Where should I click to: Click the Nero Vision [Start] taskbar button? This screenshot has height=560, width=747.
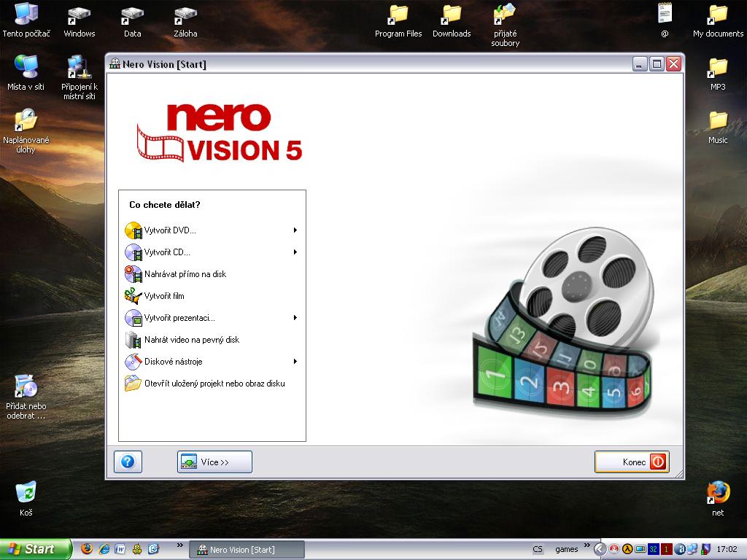click(x=247, y=550)
